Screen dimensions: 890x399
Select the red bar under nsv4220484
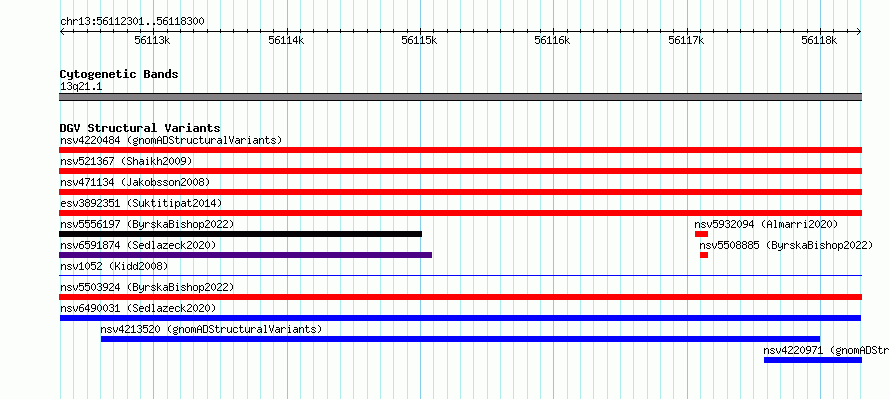(x=460, y=150)
